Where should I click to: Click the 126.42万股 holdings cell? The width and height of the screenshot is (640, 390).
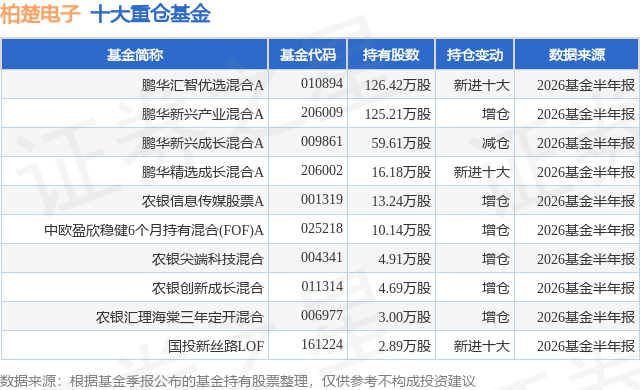point(398,85)
